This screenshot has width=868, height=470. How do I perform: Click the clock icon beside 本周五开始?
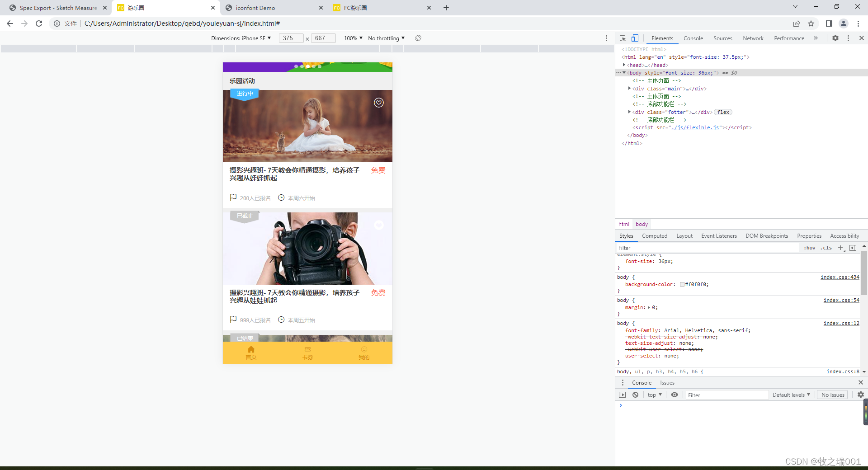tap(281, 320)
